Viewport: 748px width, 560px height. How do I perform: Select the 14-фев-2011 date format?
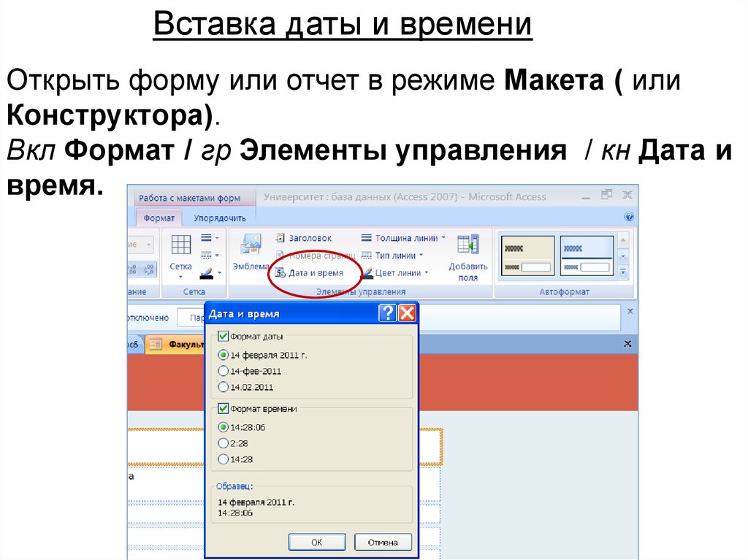point(224,371)
